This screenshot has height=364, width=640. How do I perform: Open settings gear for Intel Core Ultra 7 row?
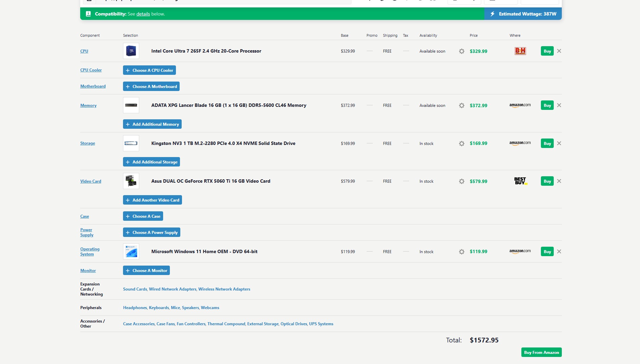(x=462, y=51)
